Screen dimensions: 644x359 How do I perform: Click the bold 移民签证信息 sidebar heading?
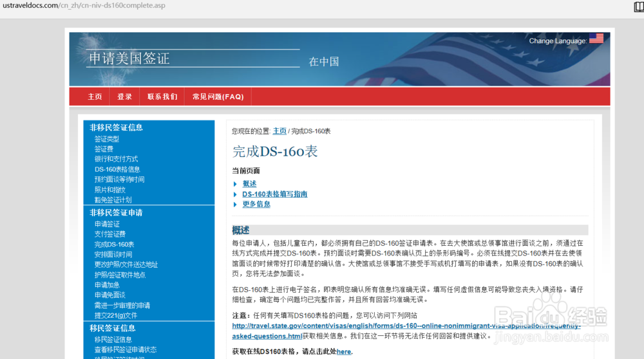(x=113, y=328)
